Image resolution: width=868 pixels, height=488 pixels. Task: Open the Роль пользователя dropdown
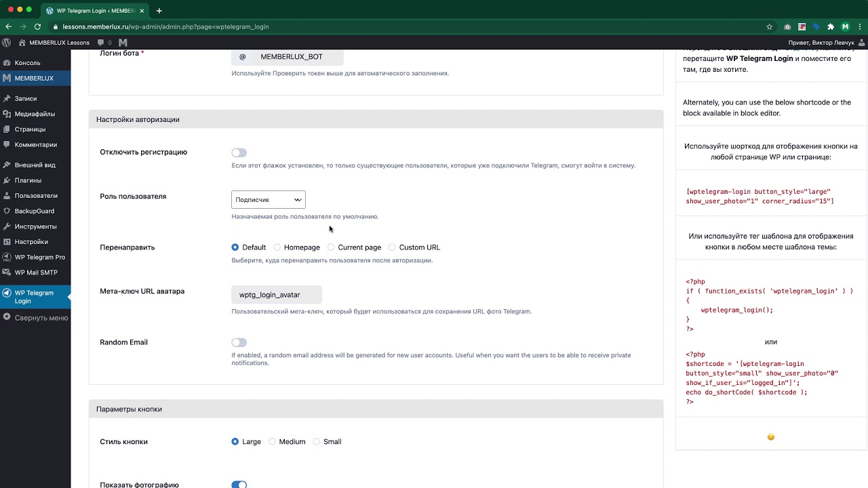point(269,199)
